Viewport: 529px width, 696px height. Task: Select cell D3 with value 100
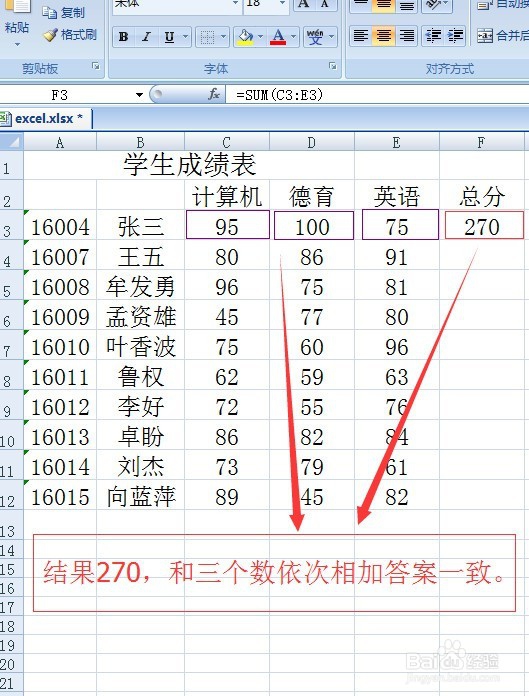tap(314, 225)
